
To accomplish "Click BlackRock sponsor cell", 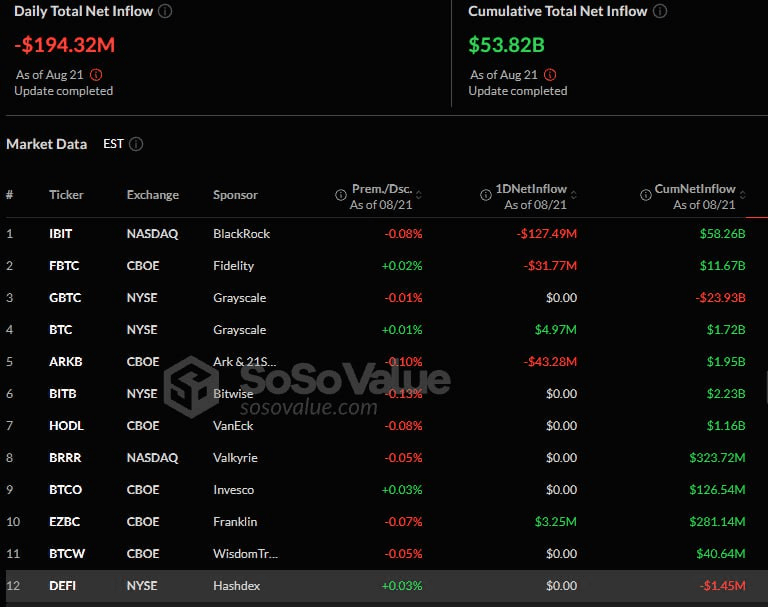I will click(241, 234).
